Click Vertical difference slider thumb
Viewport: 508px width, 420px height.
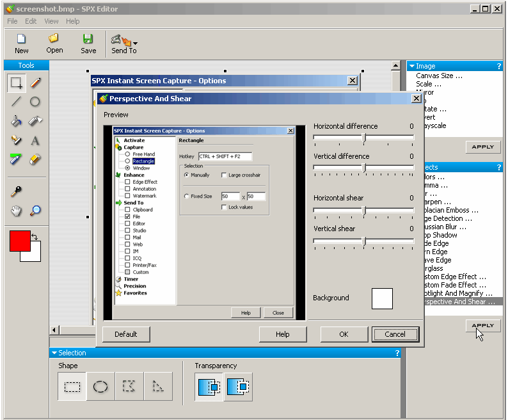click(364, 168)
